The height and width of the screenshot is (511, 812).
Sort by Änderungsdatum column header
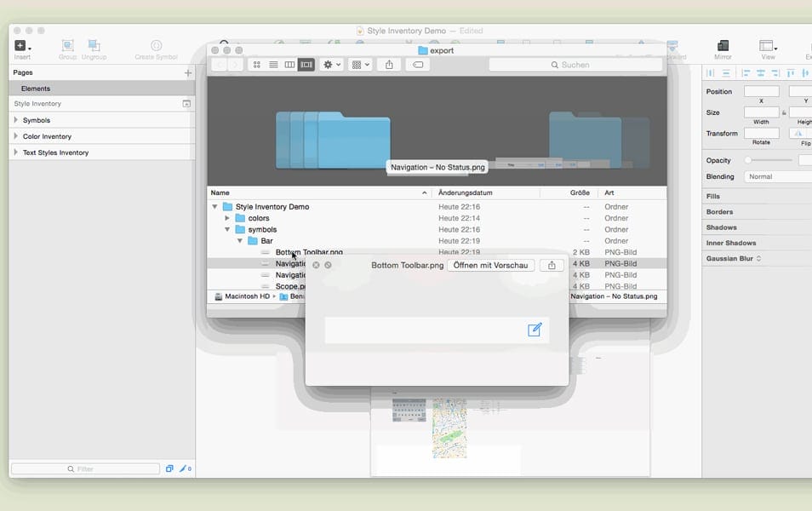coord(466,193)
